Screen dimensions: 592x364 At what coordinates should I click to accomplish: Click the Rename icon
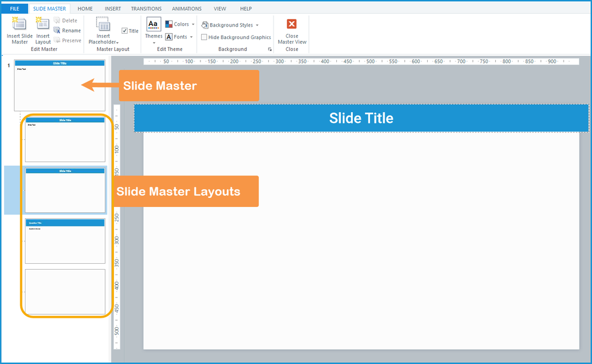(x=57, y=30)
